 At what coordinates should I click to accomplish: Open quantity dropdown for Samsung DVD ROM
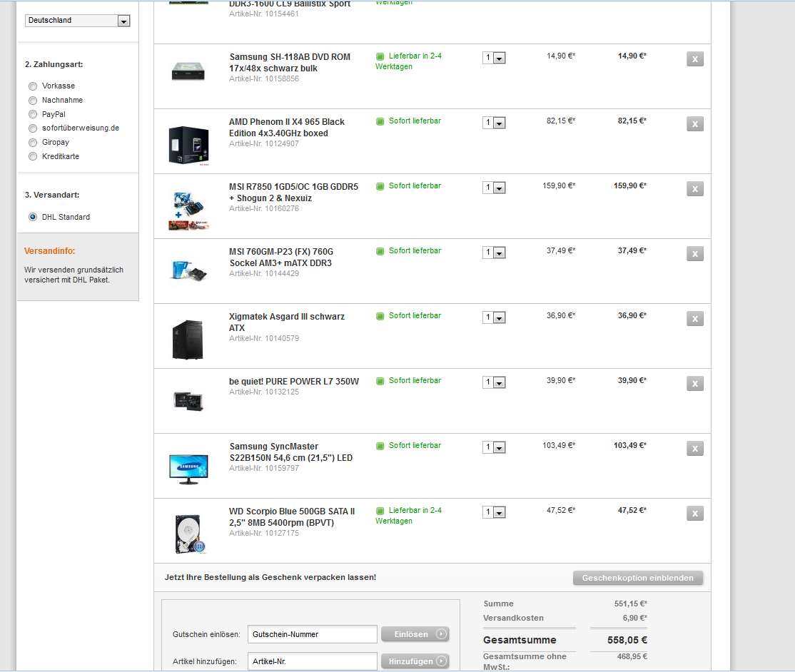coord(494,58)
